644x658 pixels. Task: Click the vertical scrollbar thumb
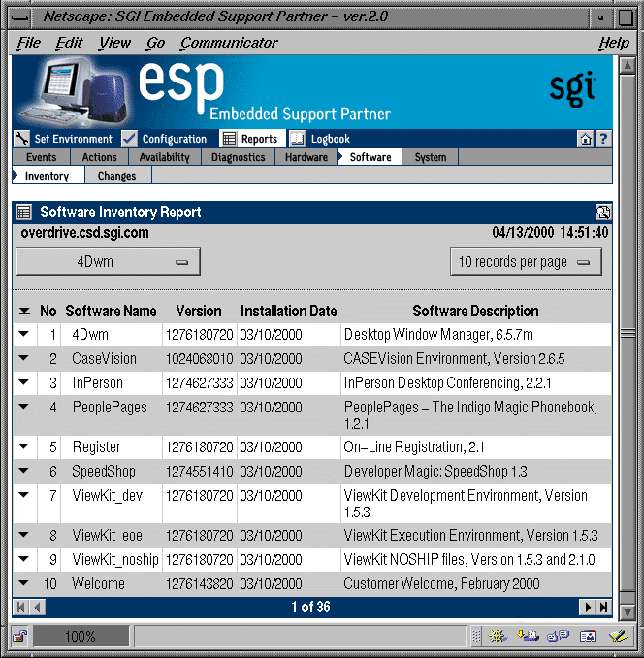coord(628,333)
